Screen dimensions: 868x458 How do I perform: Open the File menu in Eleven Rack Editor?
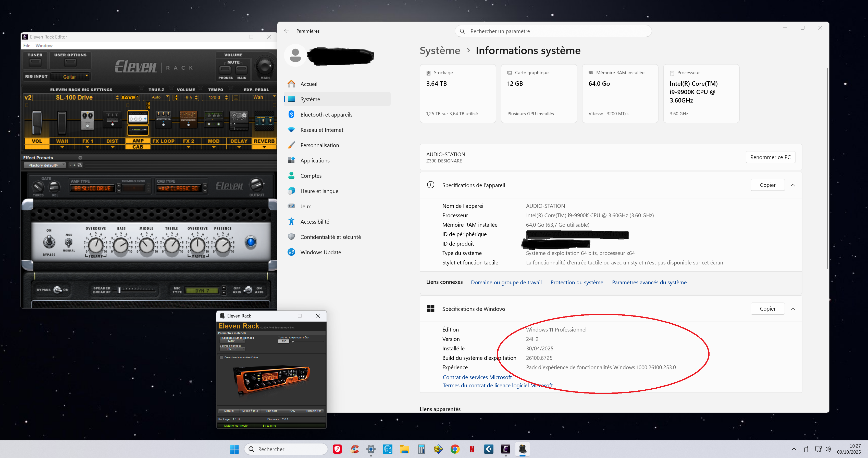pyautogui.click(x=27, y=45)
